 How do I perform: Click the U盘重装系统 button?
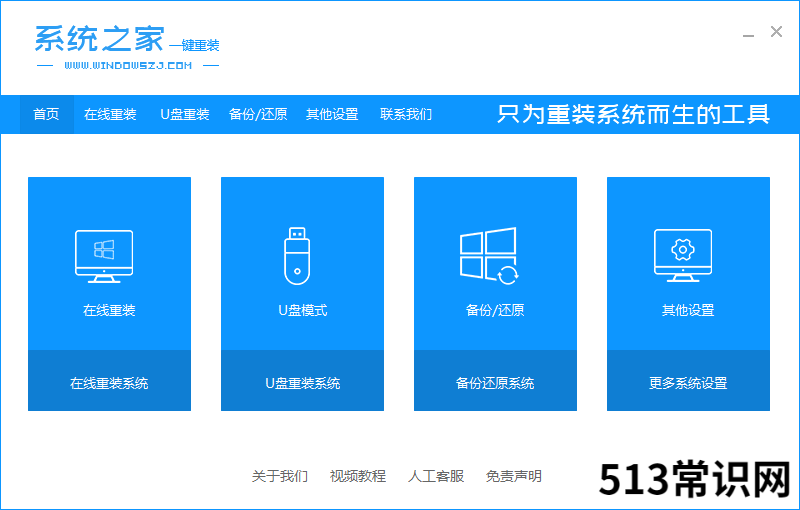302,380
